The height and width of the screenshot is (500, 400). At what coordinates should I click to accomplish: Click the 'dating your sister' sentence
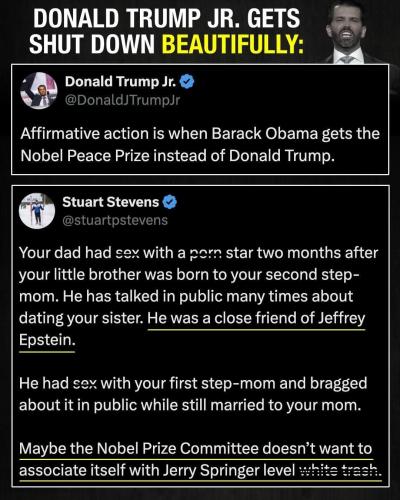tap(81, 318)
